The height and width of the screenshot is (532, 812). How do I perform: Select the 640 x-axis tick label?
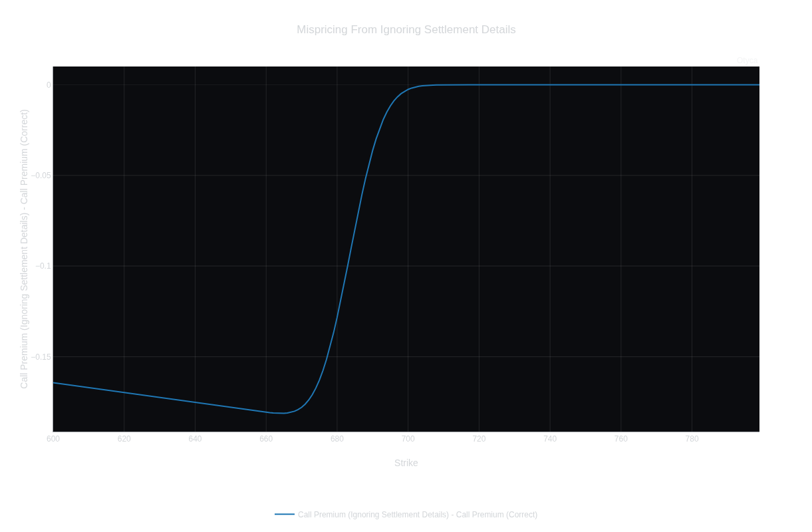[x=195, y=439]
